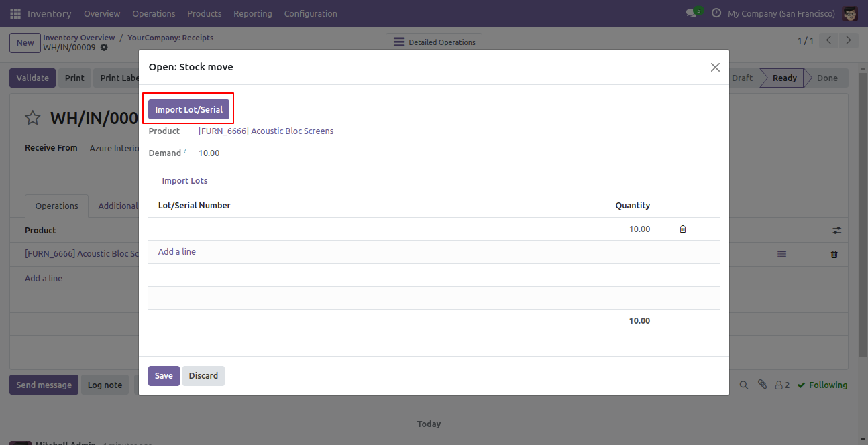
Task: Open the Configuration menu
Action: [311, 13]
